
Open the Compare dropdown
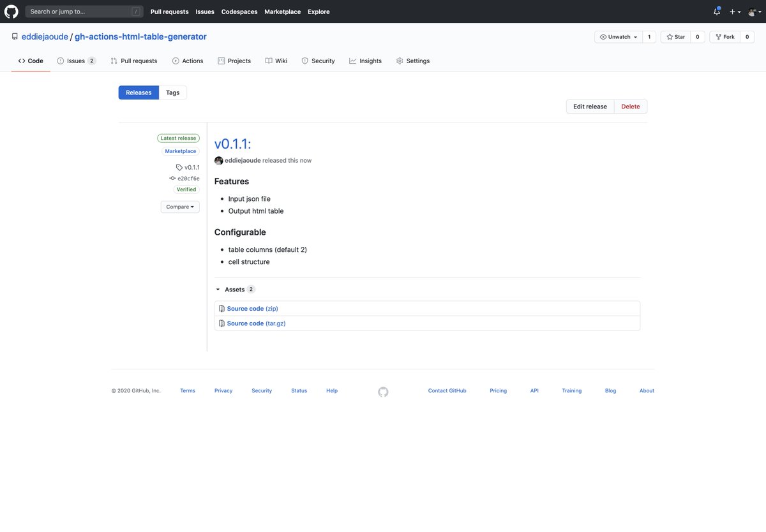tap(180, 207)
